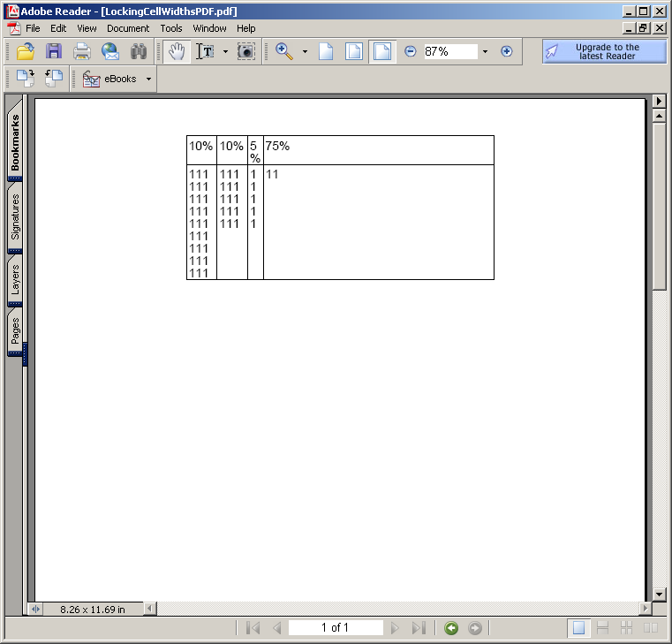
Task: Show the Signatures side tab
Action: (15, 216)
